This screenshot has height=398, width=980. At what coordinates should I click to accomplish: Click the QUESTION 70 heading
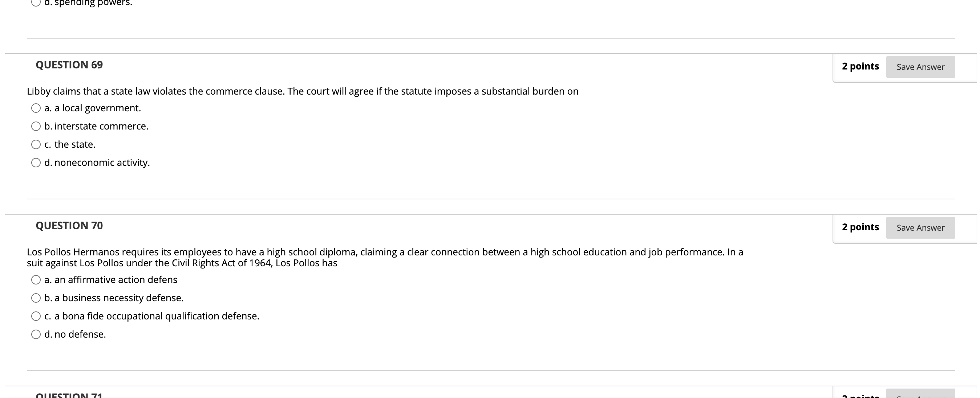pyautogui.click(x=69, y=226)
